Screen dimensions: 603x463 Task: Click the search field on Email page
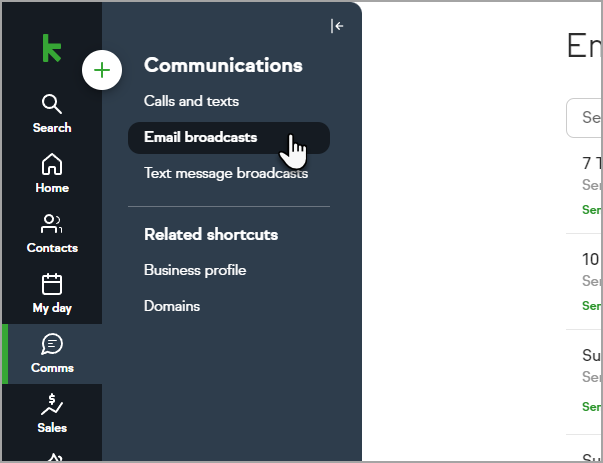pos(586,117)
